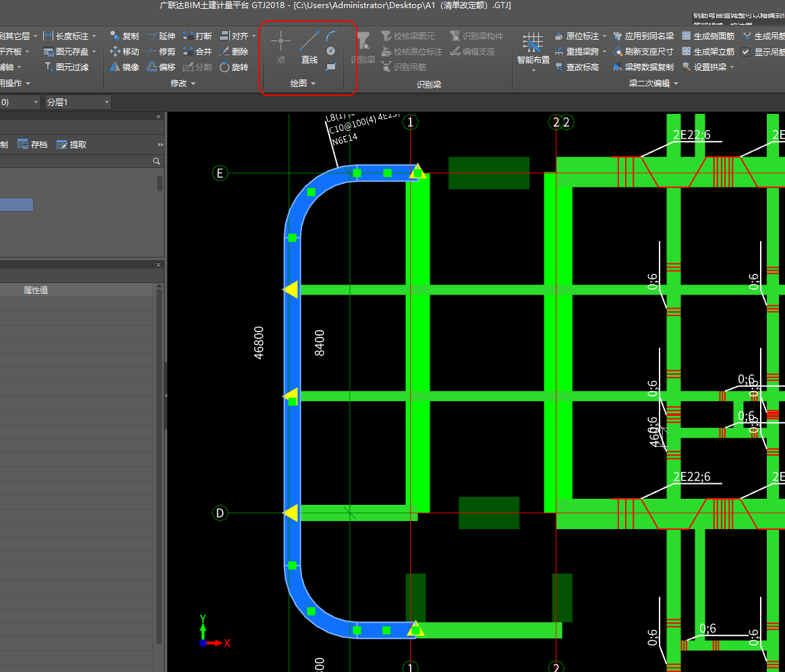Open the 长度标注 dropdown arrow
This screenshot has width=785, height=672.
(94, 36)
